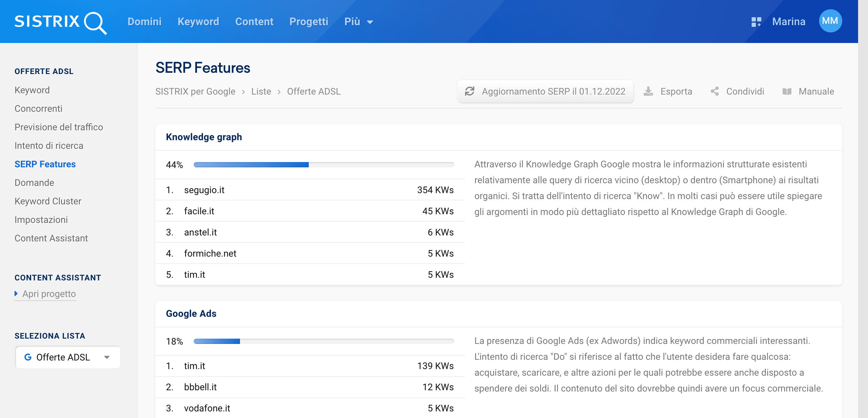The height and width of the screenshot is (418, 868).
Task: Click the Google G icon in list selector
Action: 28,357
